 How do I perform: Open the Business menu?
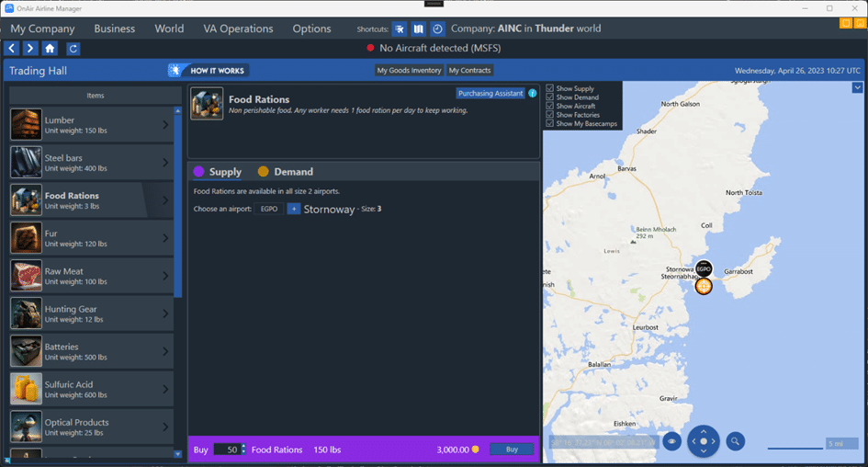[115, 28]
